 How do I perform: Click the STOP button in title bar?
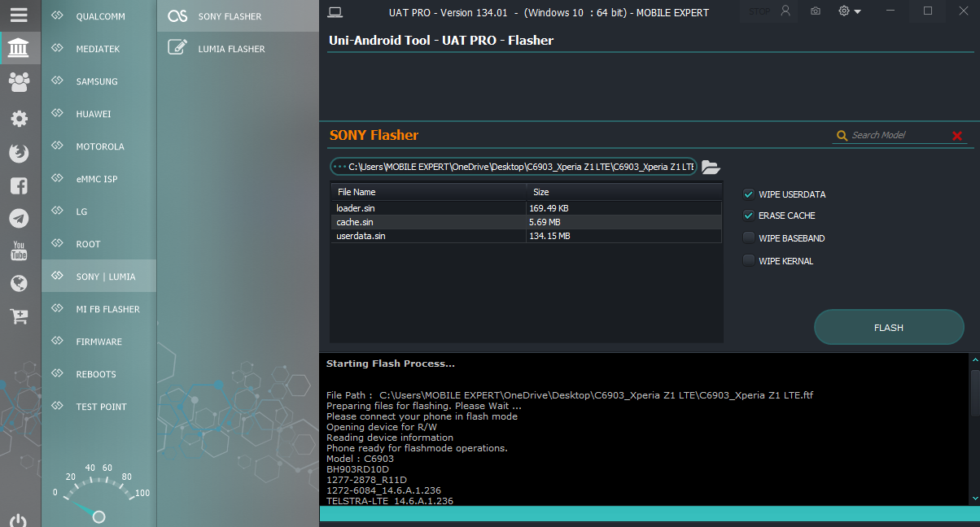pyautogui.click(x=759, y=11)
